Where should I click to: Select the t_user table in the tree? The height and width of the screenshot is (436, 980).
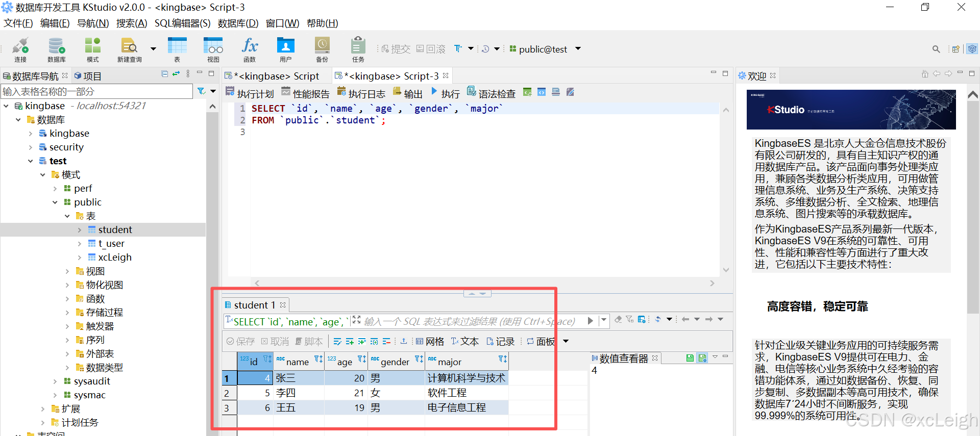tap(111, 244)
